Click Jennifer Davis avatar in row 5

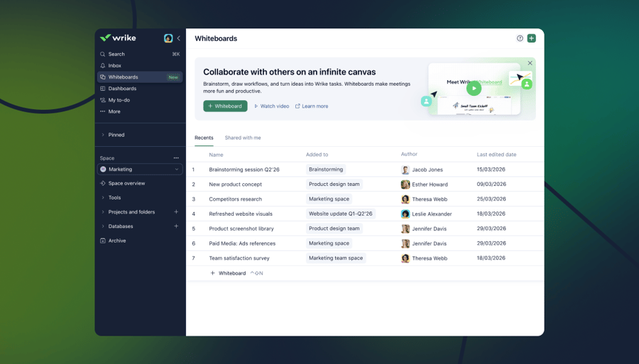(x=405, y=228)
